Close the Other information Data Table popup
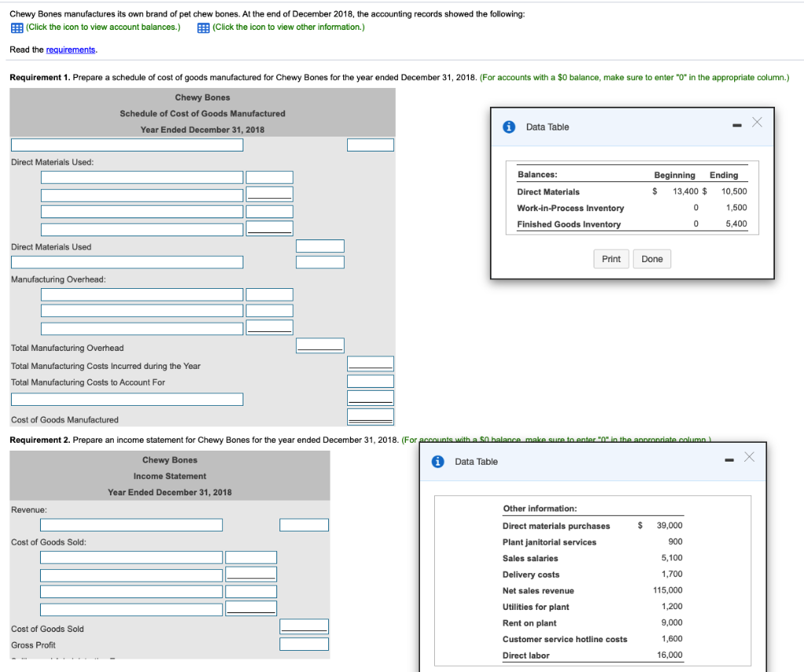Screen dimensions: 804x672 click(x=749, y=457)
